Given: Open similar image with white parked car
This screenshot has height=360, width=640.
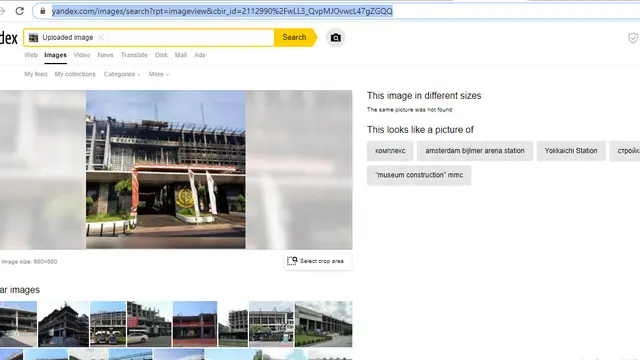Looking at the screenshot, I should pos(149,324).
